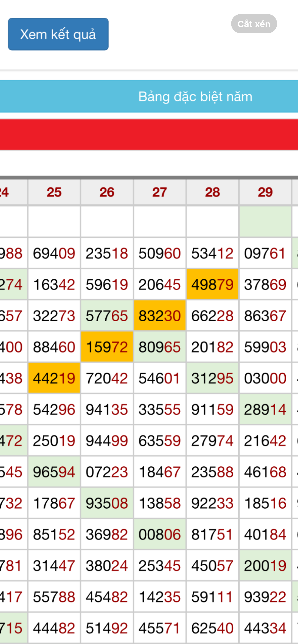Click green highlighted cell 80965

[x=160, y=347]
